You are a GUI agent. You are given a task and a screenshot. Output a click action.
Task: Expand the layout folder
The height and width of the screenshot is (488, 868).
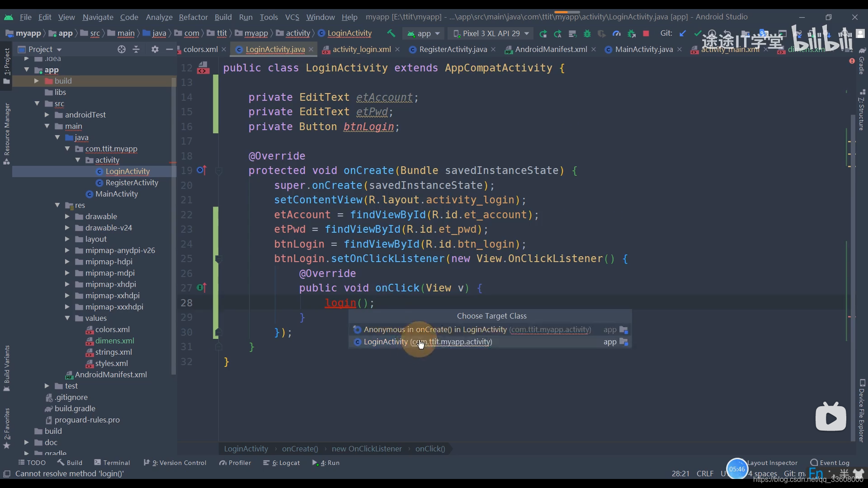pyautogui.click(x=67, y=239)
